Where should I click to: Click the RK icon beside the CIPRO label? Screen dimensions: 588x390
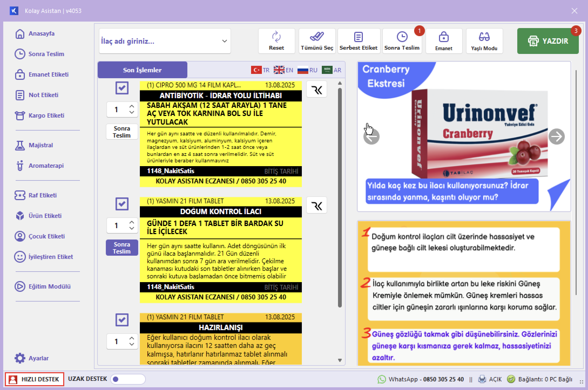click(x=316, y=89)
